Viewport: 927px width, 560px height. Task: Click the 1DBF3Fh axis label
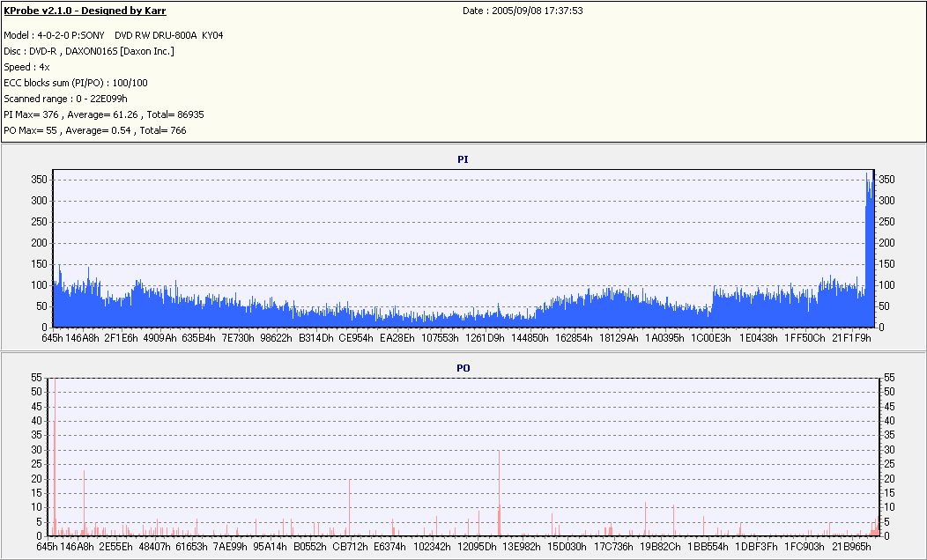pos(756,547)
